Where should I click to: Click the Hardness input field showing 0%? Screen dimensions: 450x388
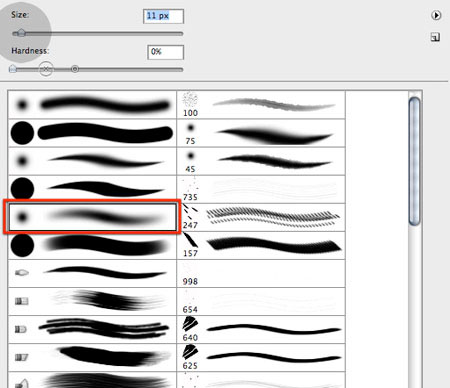point(165,52)
